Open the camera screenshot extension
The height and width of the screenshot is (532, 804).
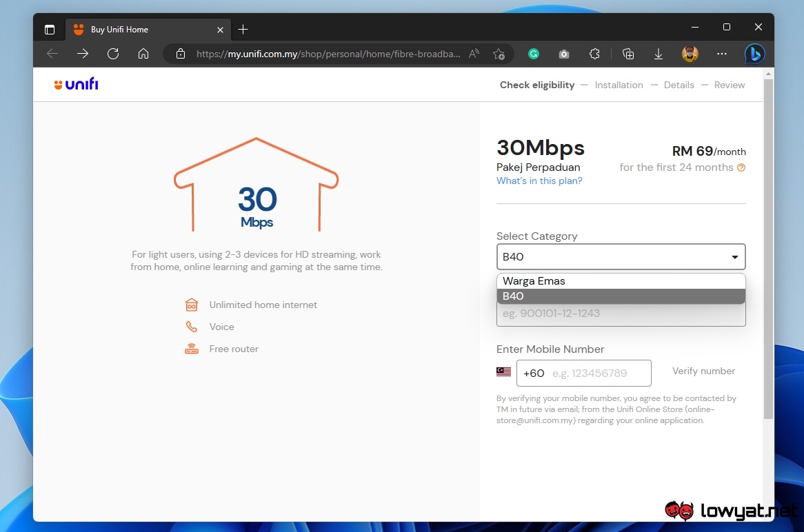click(x=564, y=54)
